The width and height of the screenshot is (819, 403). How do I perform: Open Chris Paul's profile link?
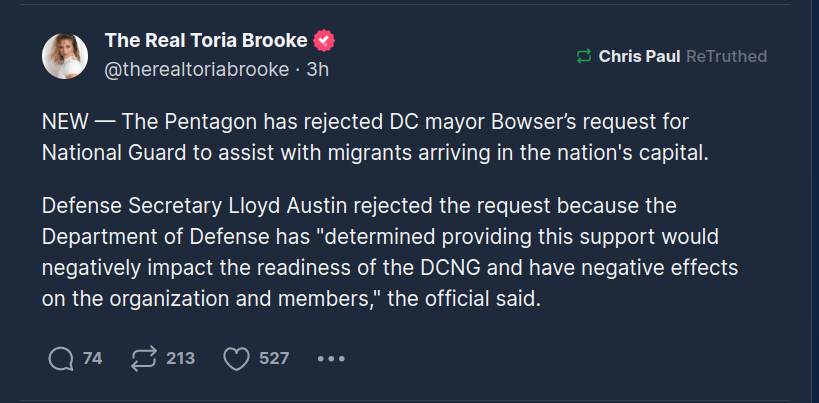click(x=639, y=57)
